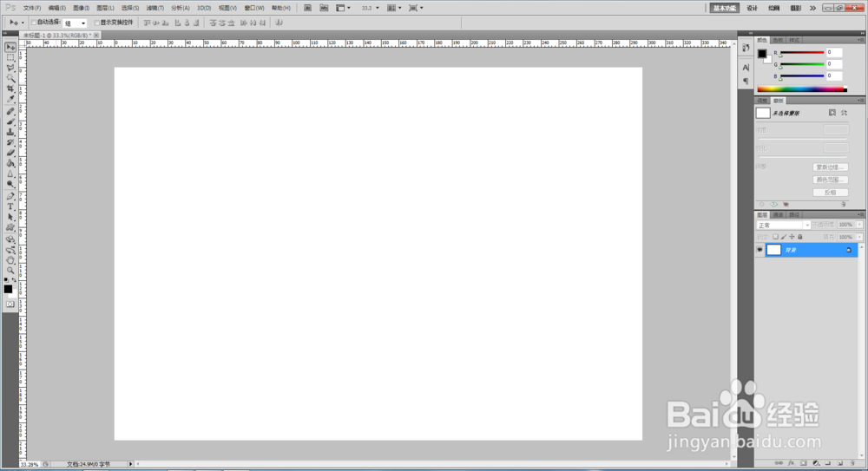Open the View Extras dropdown
The height and width of the screenshot is (471, 868).
(343, 8)
